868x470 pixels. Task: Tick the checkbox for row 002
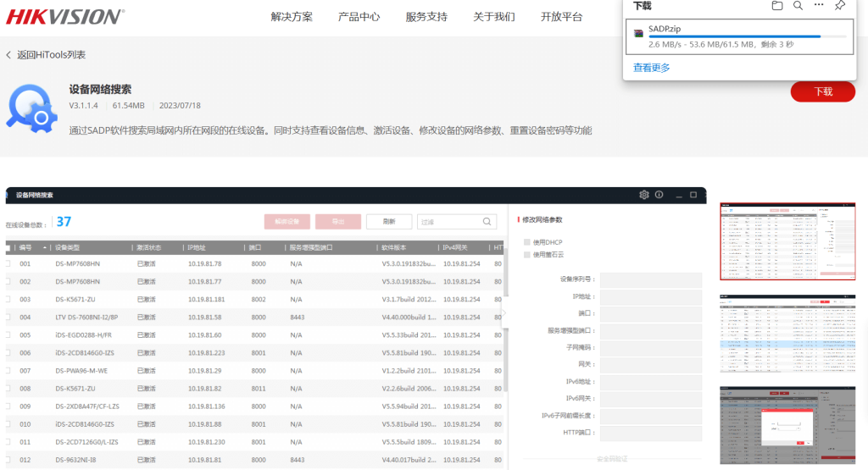click(8, 281)
